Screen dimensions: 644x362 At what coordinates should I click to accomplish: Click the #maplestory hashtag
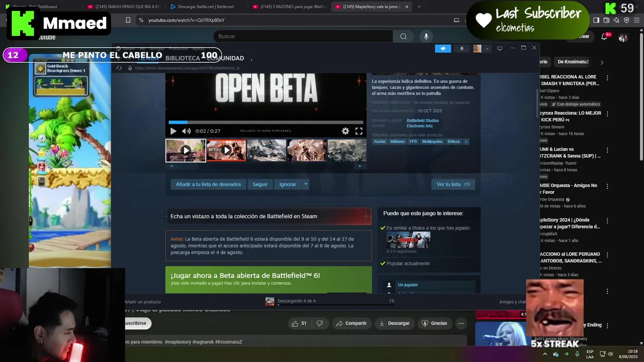pyautogui.click(x=178, y=342)
